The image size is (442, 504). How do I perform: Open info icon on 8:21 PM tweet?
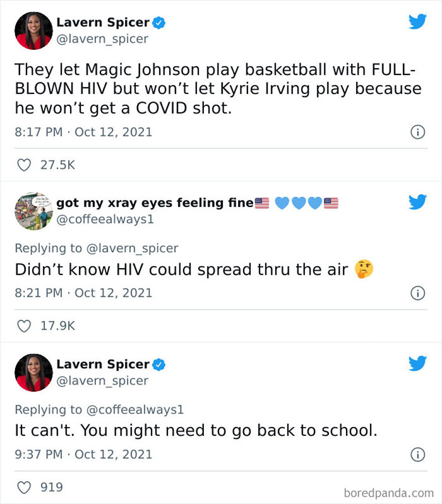tap(417, 293)
